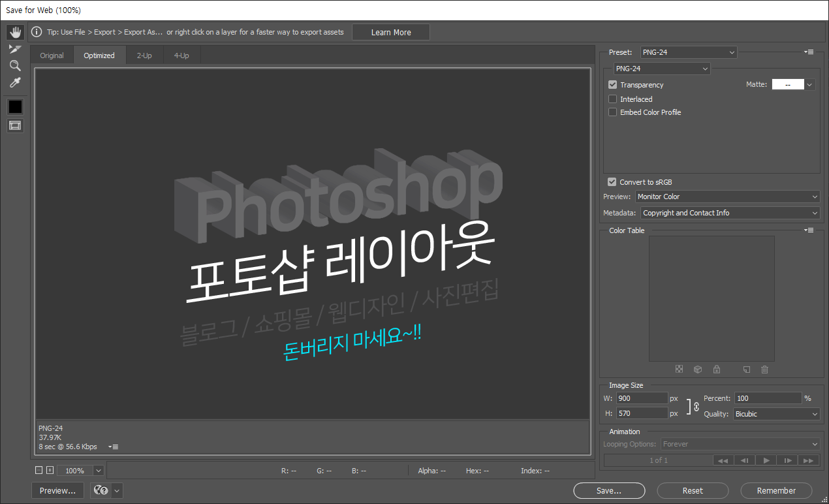Play the animation

point(766,460)
